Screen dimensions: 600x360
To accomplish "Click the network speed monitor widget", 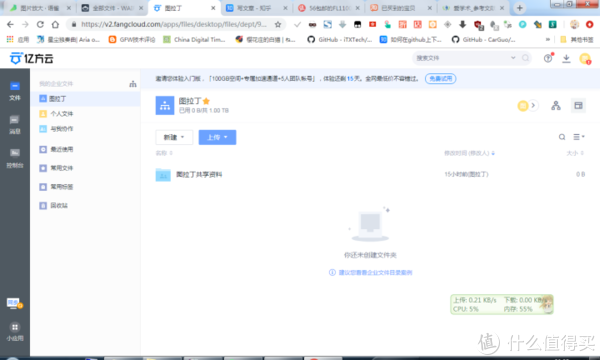I will pos(502,305).
